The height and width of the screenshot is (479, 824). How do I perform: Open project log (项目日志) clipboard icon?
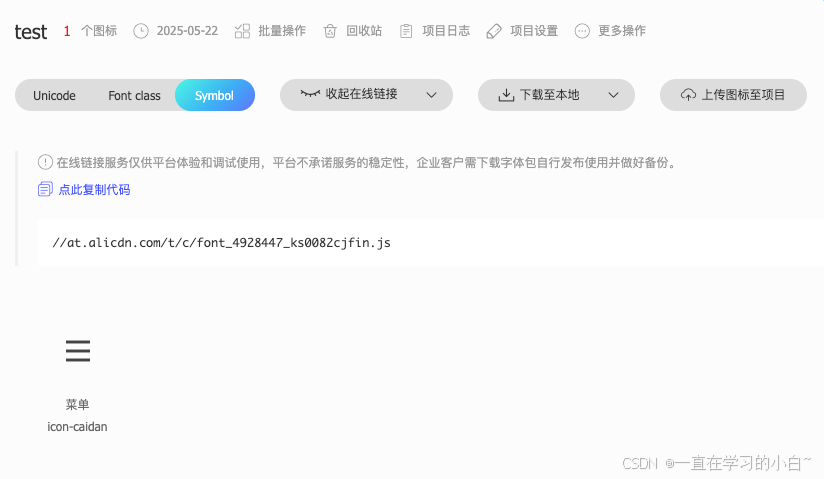pos(406,31)
